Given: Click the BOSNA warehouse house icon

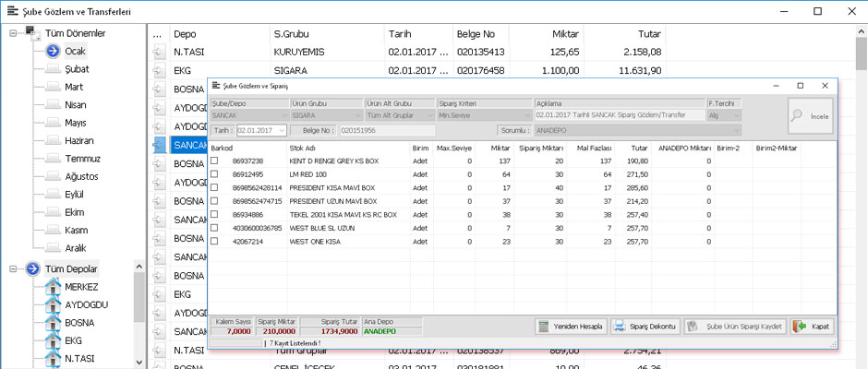Looking at the screenshot, I should coord(53,323).
